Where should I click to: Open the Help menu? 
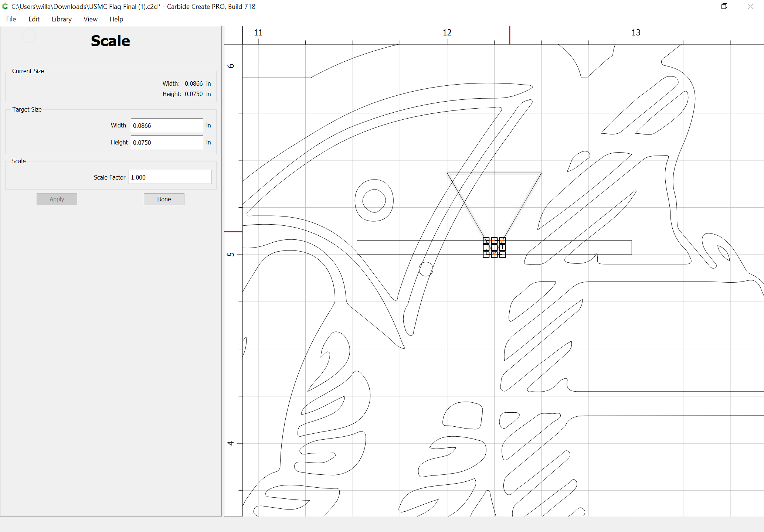click(116, 19)
